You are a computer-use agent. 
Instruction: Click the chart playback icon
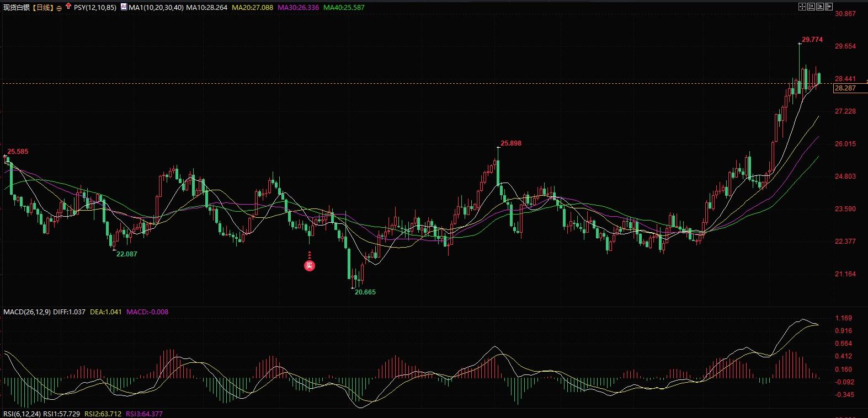(x=820, y=7)
